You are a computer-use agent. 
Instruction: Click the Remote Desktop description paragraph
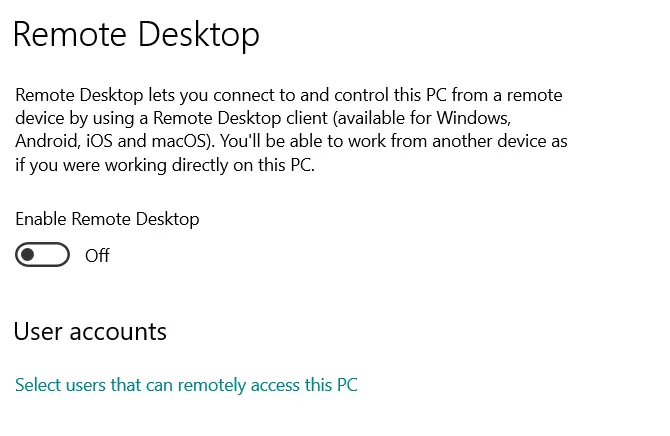coord(290,130)
